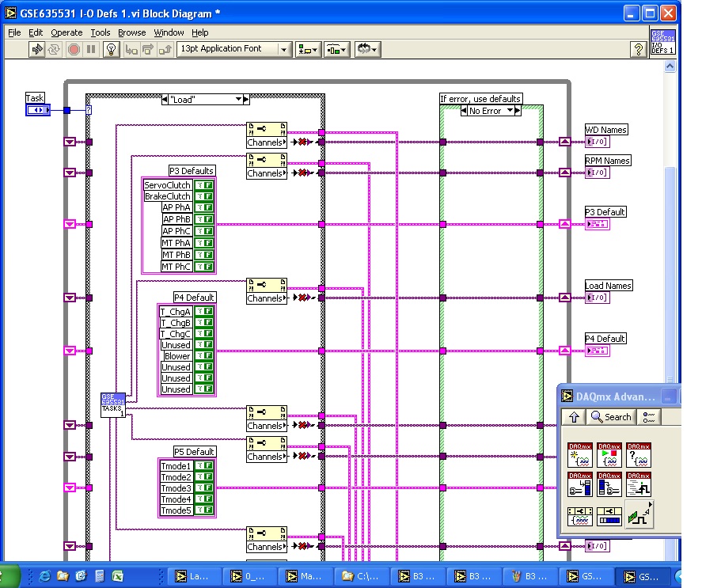Toggle MT PhC boolean constant
This screenshot has height=588, width=702.
[x=205, y=267]
